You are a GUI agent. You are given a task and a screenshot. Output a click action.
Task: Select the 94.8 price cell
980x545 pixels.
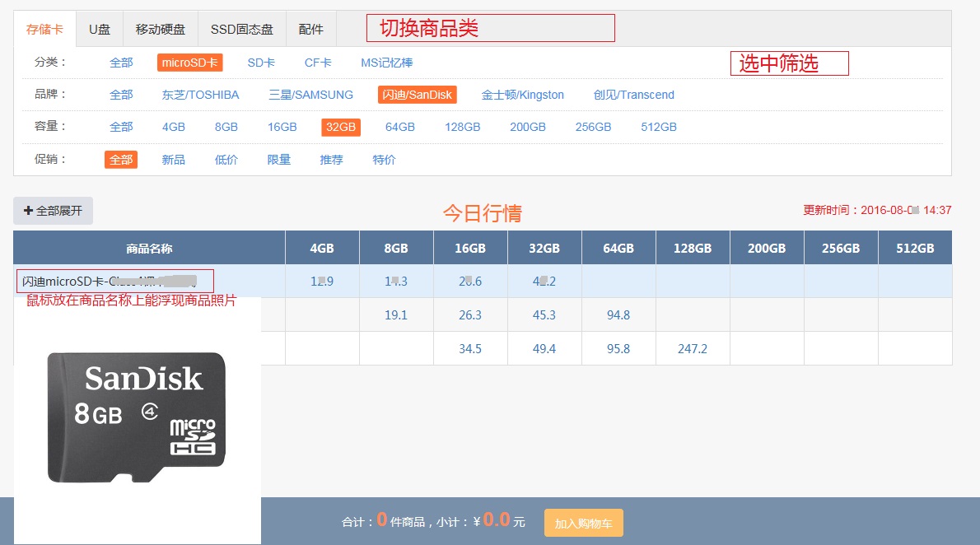click(x=618, y=315)
